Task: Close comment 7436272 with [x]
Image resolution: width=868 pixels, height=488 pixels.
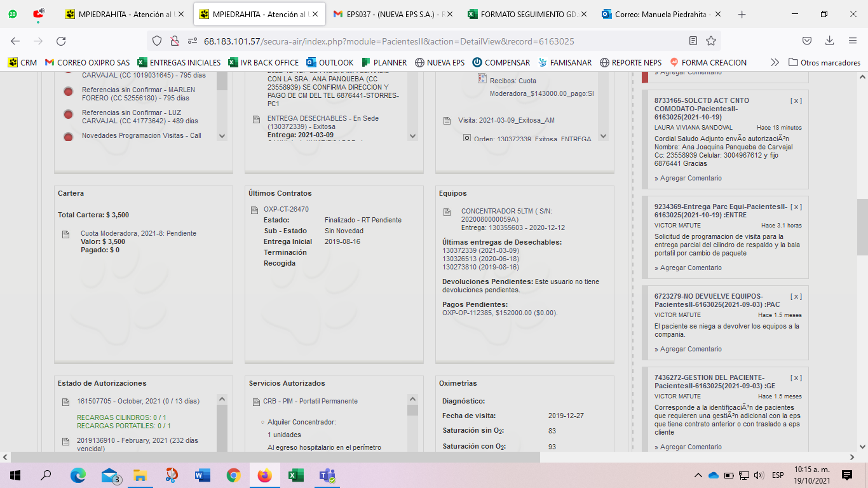Action: click(x=796, y=377)
